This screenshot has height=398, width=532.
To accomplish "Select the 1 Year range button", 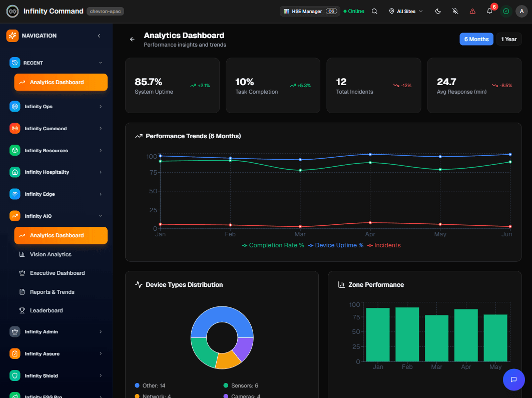I will tap(509, 39).
